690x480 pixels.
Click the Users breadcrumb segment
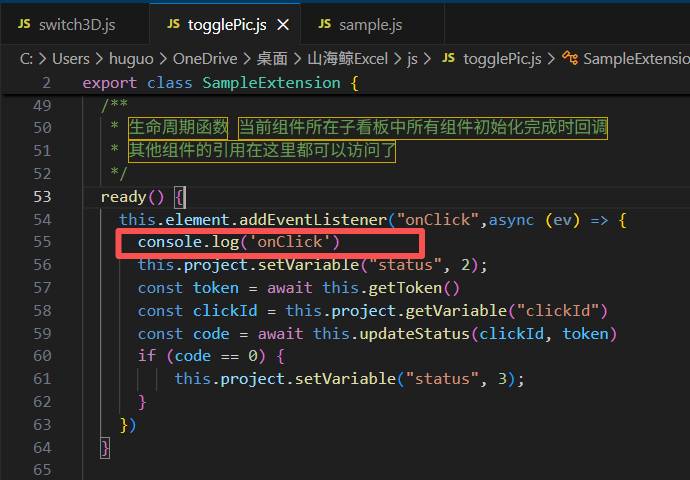coord(70,59)
